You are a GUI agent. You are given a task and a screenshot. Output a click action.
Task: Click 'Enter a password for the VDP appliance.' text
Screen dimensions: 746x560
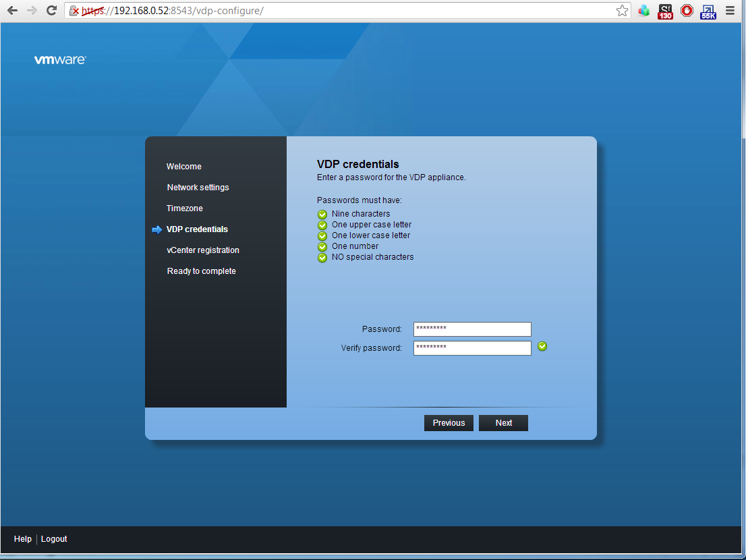[391, 177]
